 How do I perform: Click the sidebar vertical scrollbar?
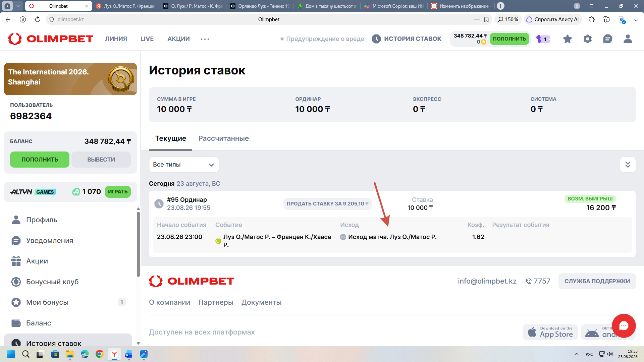coord(138,245)
